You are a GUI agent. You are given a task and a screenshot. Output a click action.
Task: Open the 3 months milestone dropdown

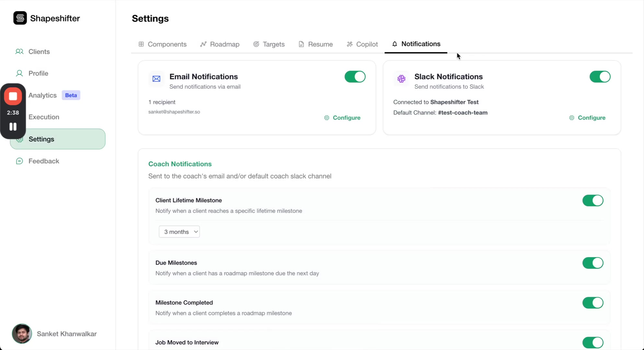[179, 231]
